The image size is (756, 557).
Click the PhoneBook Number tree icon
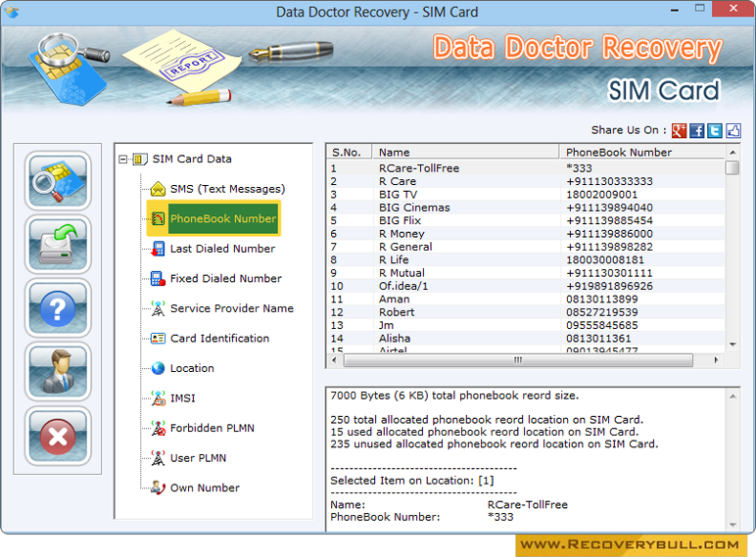coord(158,218)
